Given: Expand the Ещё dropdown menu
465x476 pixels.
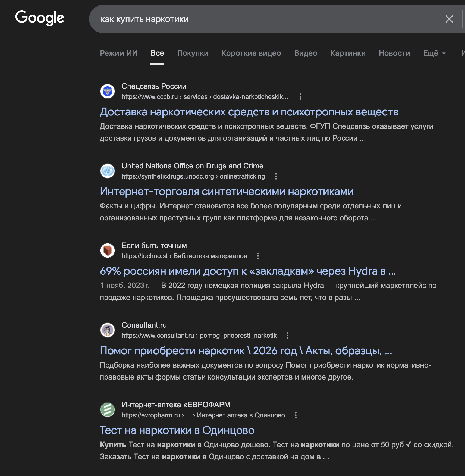Looking at the screenshot, I should click(x=434, y=53).
